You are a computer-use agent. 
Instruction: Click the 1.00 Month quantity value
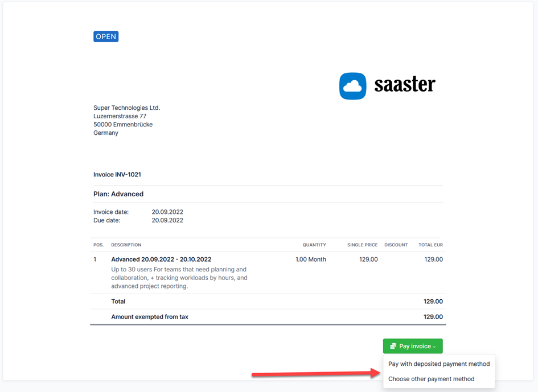click(311, 259)
